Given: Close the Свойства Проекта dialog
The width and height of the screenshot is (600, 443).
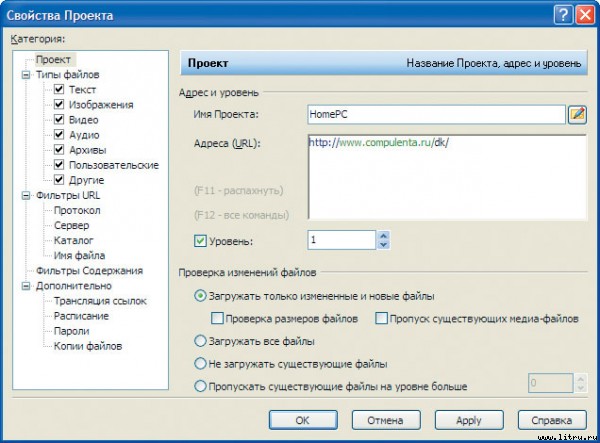Looking at the screenshot, I should pyautogui.click(x=585, y=15).
